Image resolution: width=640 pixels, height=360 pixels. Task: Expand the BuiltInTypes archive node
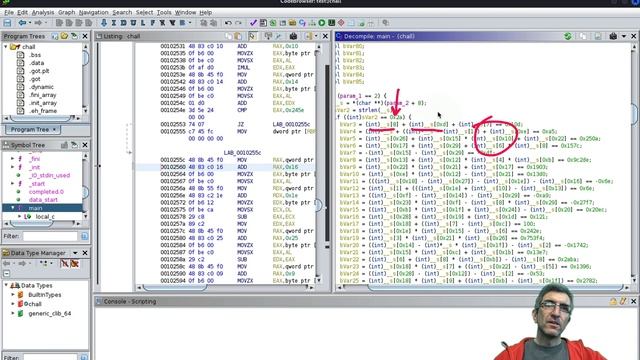click(13, 294)
